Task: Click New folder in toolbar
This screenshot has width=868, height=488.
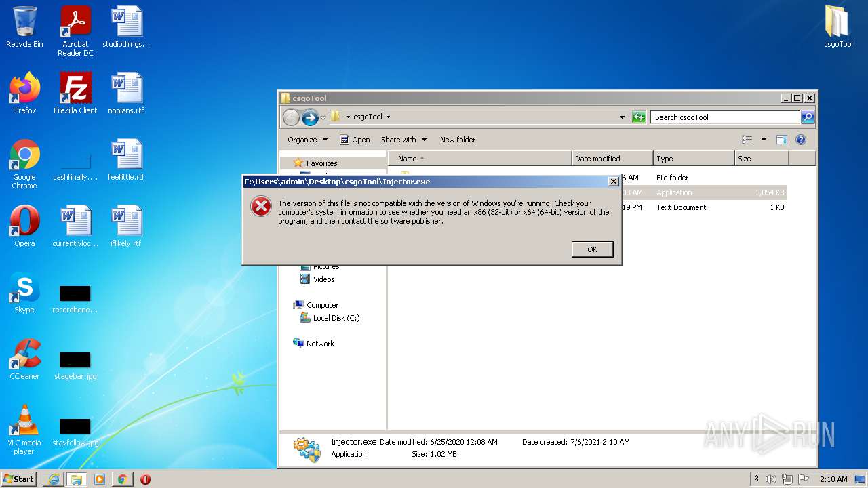Action: coord(458,140)
